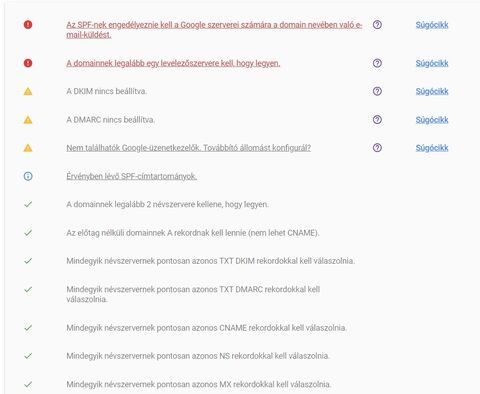The height and width of the screenshot is (394, 480).
Task: Click the red error icon next to SPF message
Action: pyautogui.click(x=28, y=25)
